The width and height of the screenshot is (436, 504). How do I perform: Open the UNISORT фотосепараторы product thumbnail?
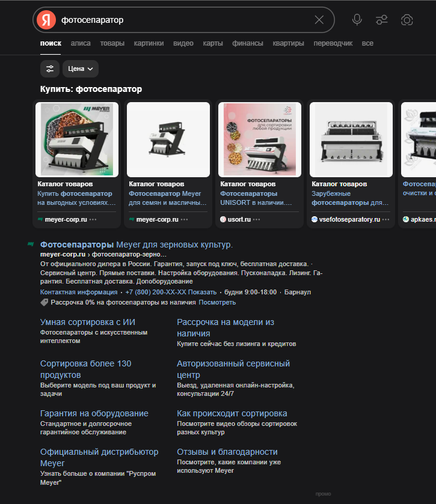click(260, 139)
